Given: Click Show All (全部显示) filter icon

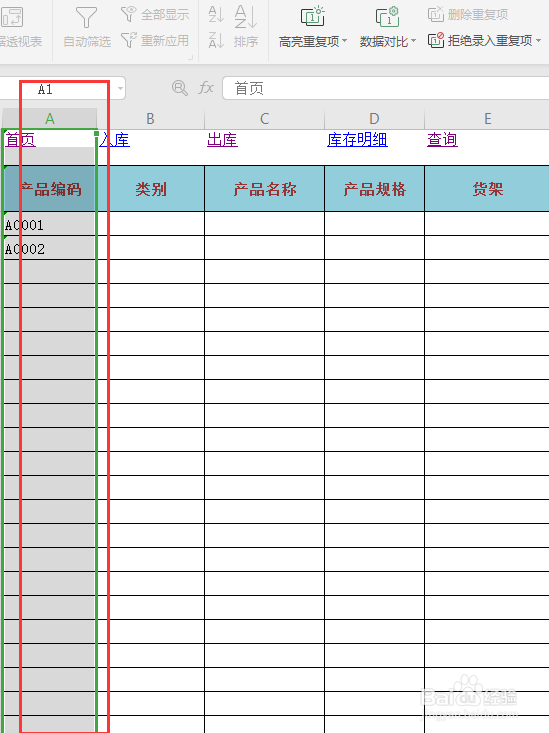Looking at the screenshot, I should (x=129, y=14).
